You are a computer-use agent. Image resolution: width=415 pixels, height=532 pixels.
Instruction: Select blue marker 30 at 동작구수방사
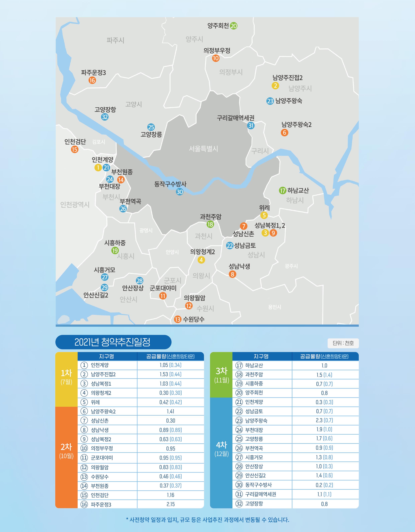tap(180, 192)
